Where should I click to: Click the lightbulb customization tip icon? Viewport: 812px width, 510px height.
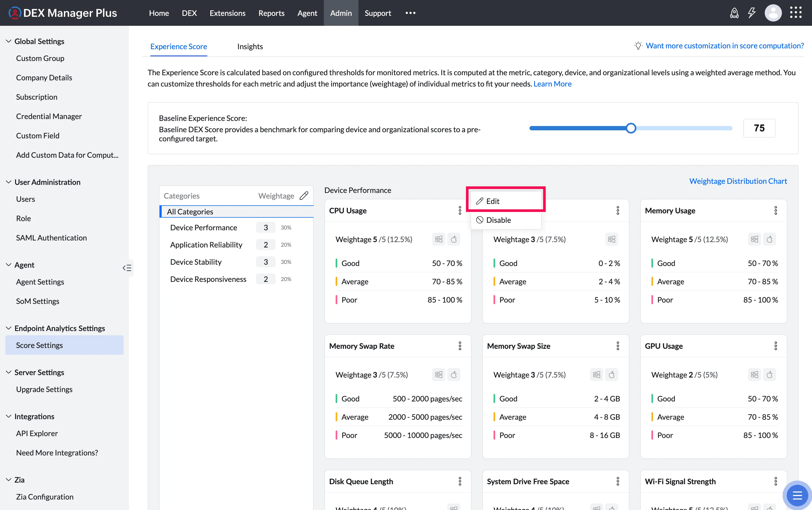point(638,45)
